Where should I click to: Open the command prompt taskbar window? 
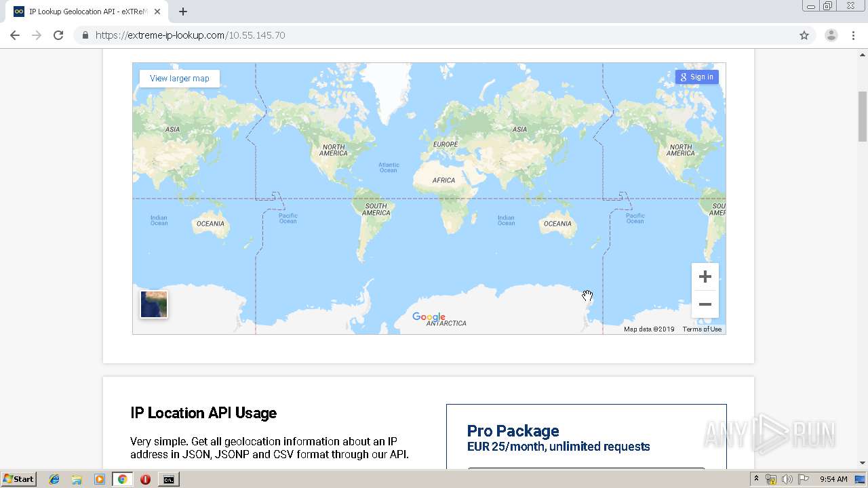point(169,479)
